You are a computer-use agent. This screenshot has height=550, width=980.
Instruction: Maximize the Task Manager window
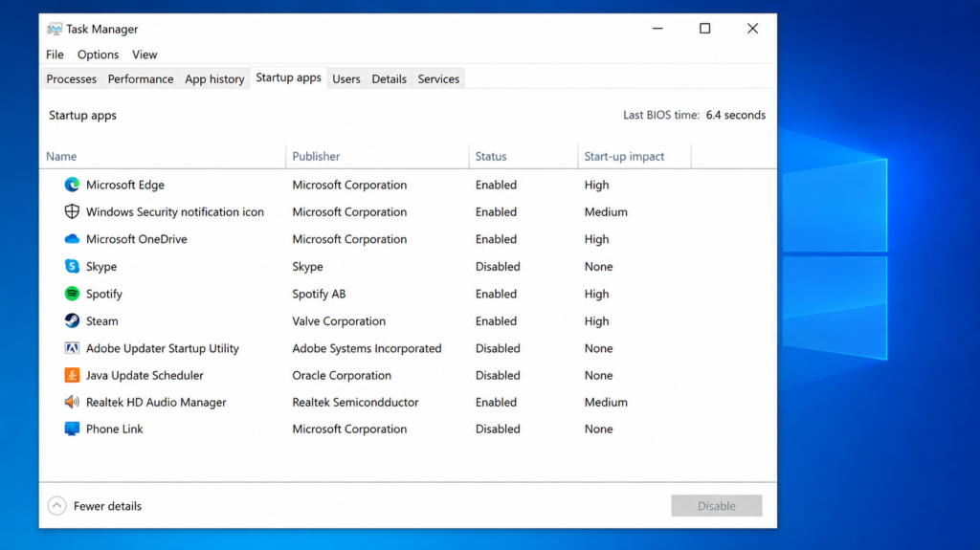click(705, 29)
